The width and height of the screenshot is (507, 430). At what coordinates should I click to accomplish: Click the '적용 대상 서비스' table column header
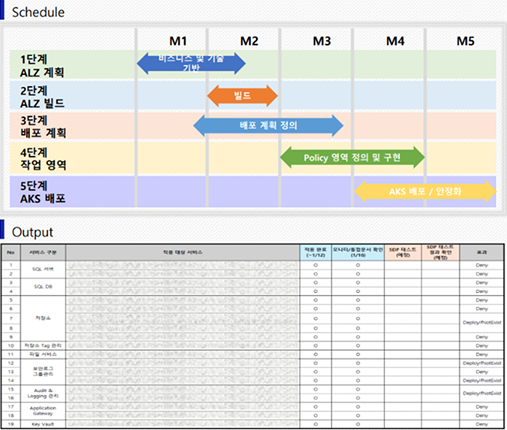tap(183, 252)
